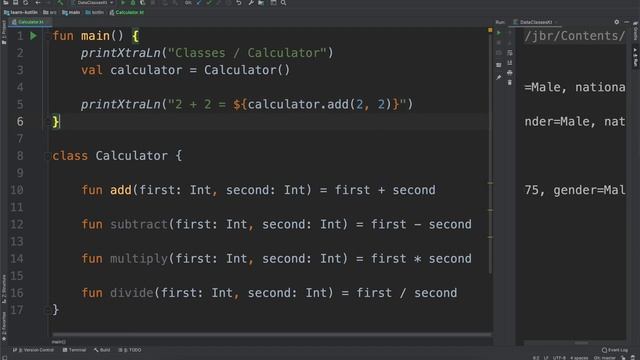Open the TODO tool window
Screen dimensions: 640x360
130,350
